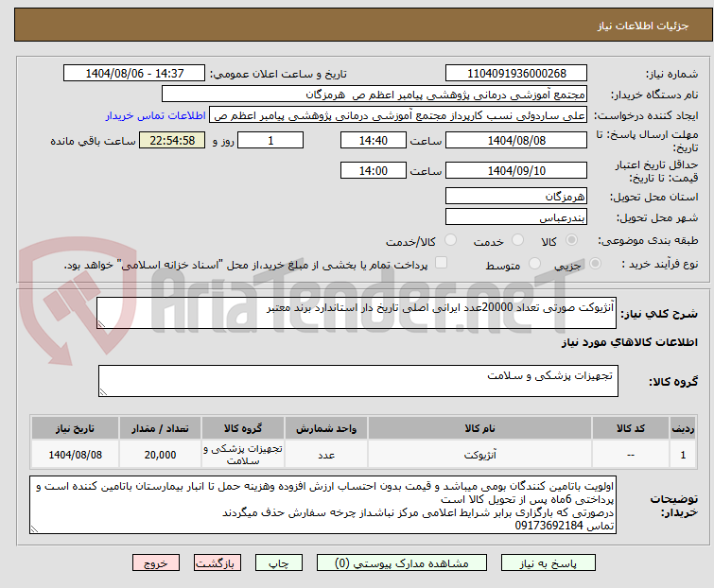Viewport: 714px width, 588px height.
Task: Click the جزئیات اطلاعات نیاز page title
Action: [x=643, y=26]
